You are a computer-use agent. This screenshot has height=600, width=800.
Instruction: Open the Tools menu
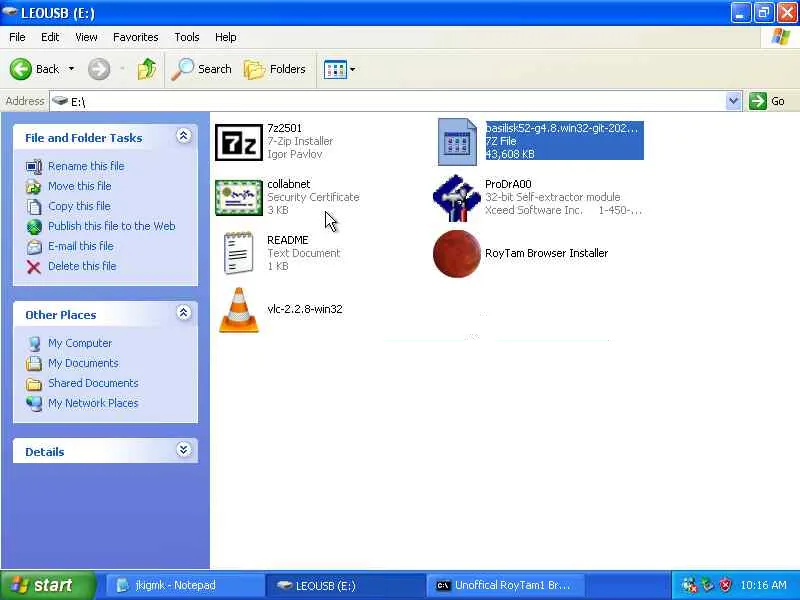[187, 37]
